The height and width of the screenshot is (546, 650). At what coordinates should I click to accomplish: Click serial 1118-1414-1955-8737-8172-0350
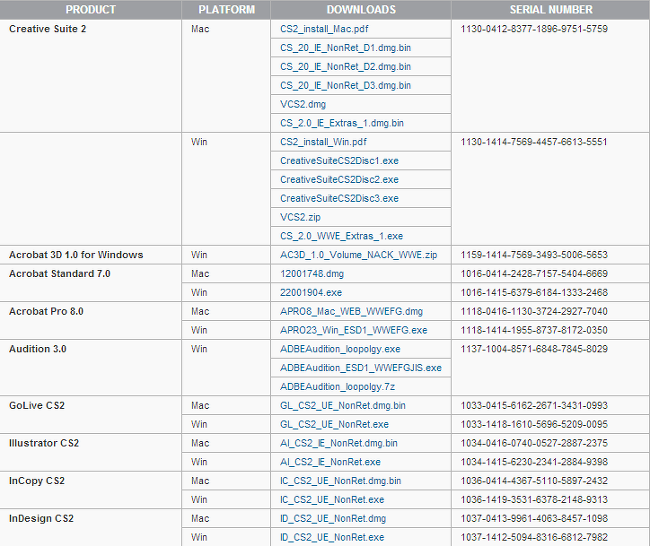click(x=534, y=330)
